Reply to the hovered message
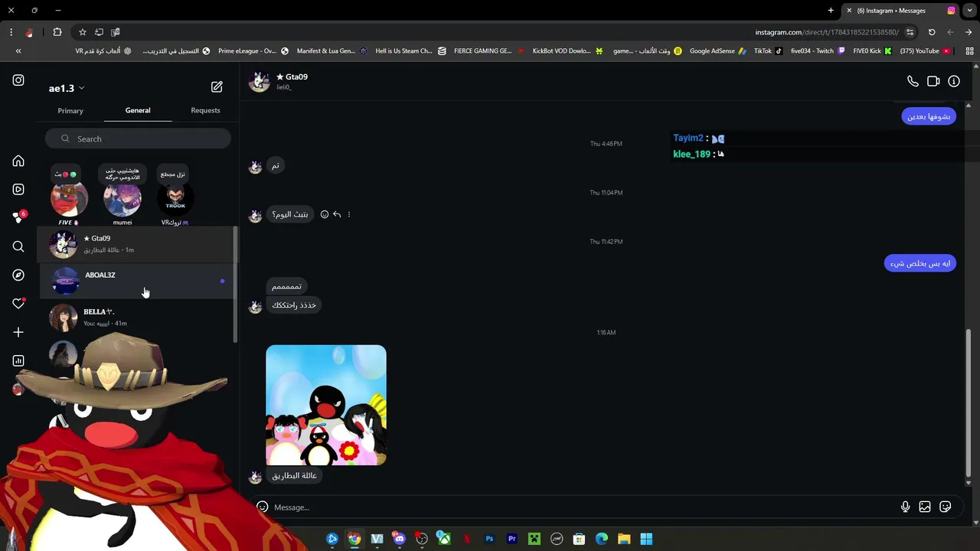The height and width of the screenshot is (551, 980). (x=337, y=214)
